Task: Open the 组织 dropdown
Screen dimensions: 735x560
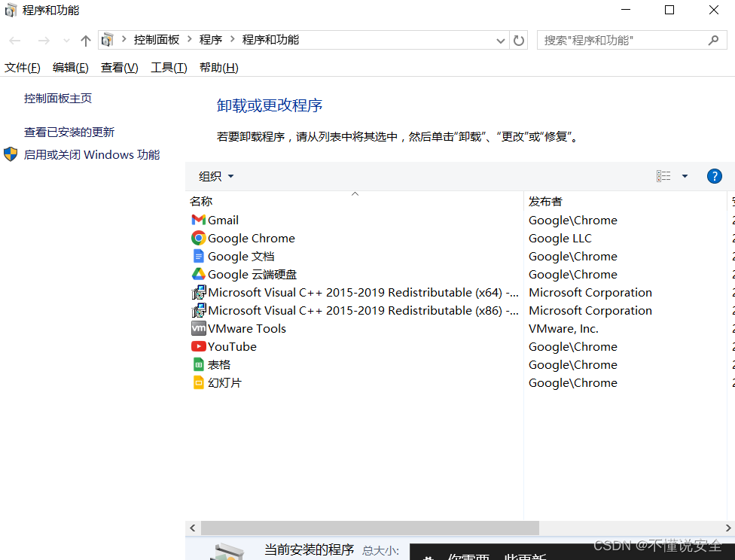Action: (216, 176)
